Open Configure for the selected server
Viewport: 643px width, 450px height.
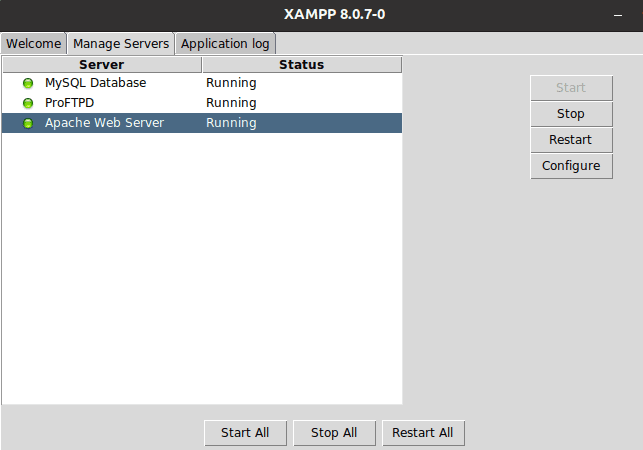coord(571,166)
